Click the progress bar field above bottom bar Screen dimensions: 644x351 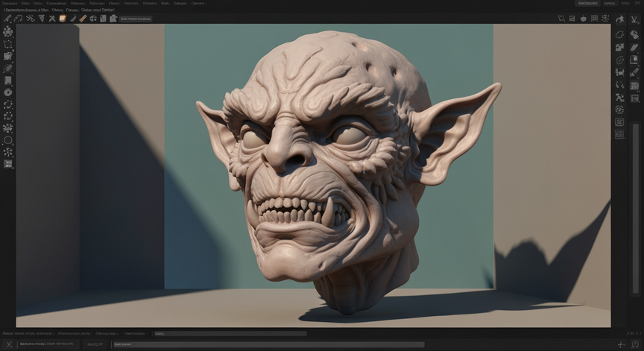click(x=230, y=334)
